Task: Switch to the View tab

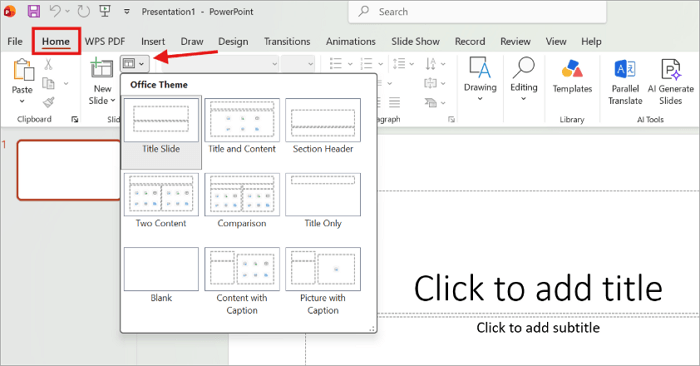Action: [556, 42]
